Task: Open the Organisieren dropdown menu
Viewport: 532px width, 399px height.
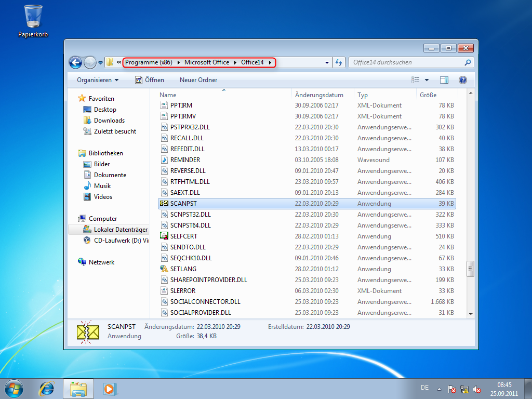Action: pos(98,79)
